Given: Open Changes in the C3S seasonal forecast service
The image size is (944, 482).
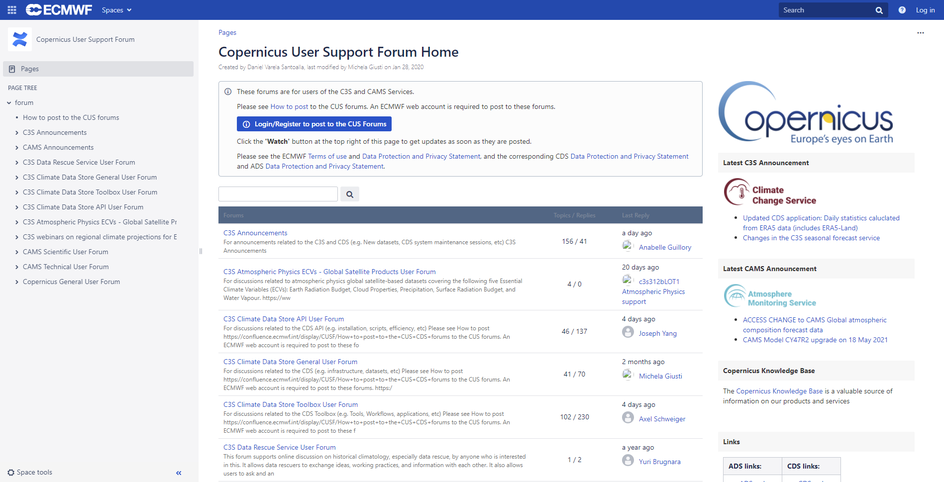Looking at the screenshot, I should [x=812, y=238].
